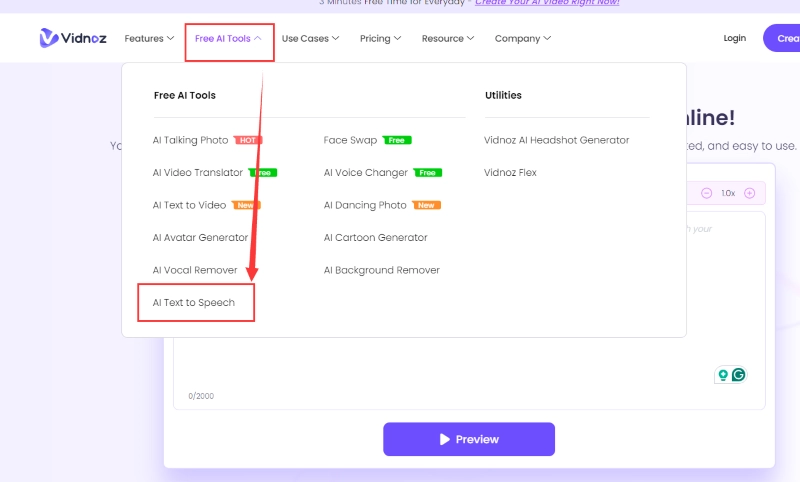Open Vidnoz Flex utility
The width and height of the screenshot is (800, 482).
coord(510,173)
